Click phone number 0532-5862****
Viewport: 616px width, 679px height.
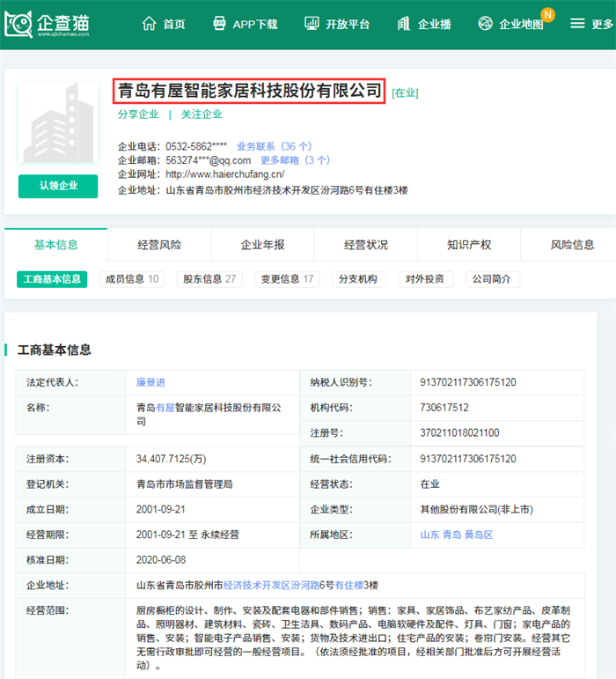[196, 146]
